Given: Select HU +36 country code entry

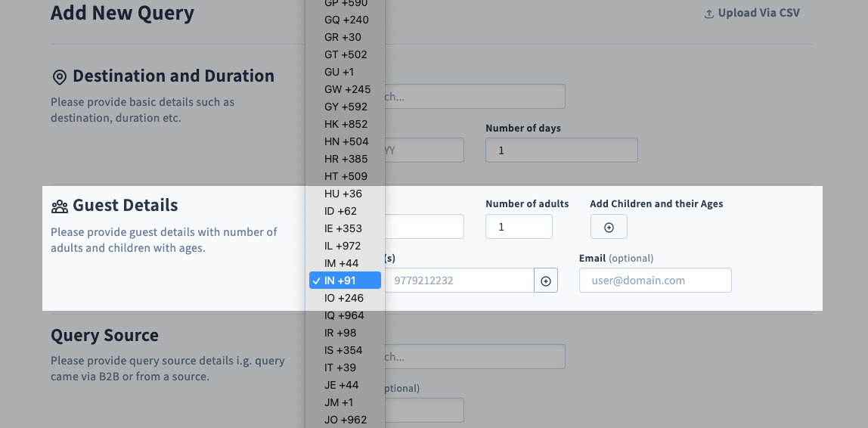Looking at the screenshot, I should (x=345, y=194).
